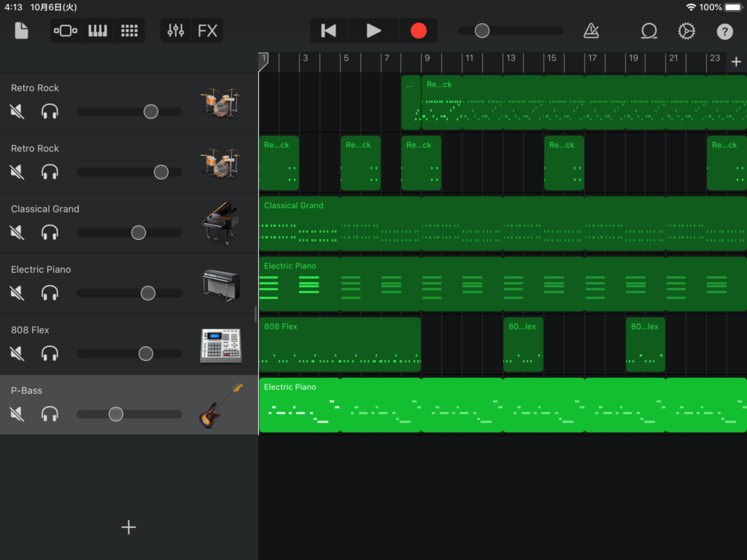Add a new track with plus

point(128,527)
